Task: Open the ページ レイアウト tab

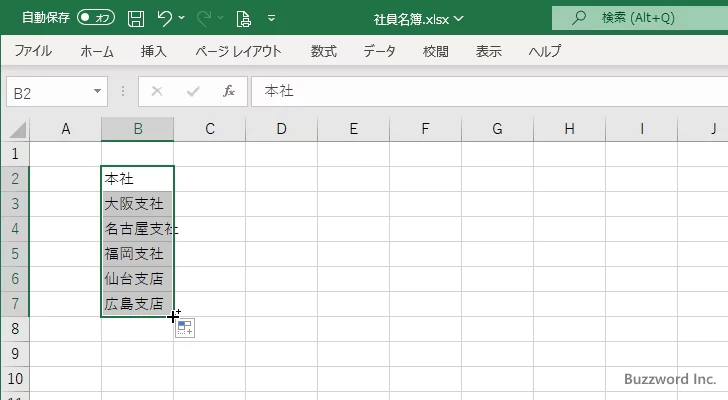Action: [238, 51]
